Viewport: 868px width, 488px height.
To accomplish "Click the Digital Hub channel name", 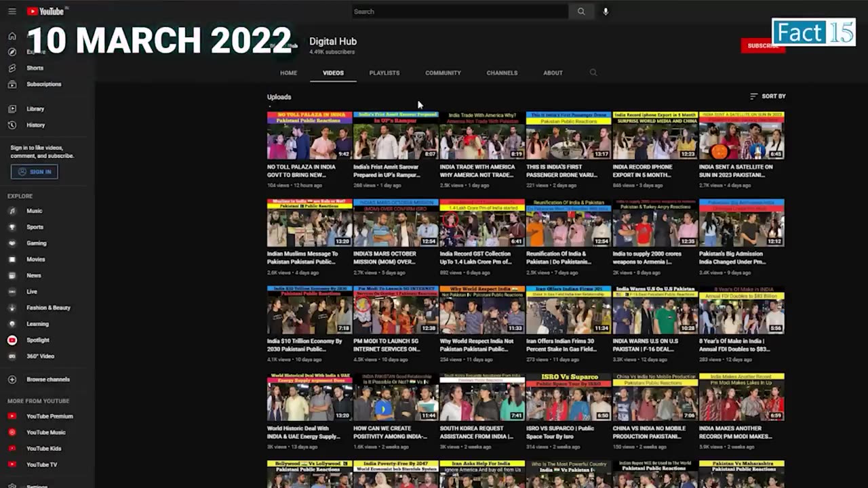I will [x=333, y=41].
